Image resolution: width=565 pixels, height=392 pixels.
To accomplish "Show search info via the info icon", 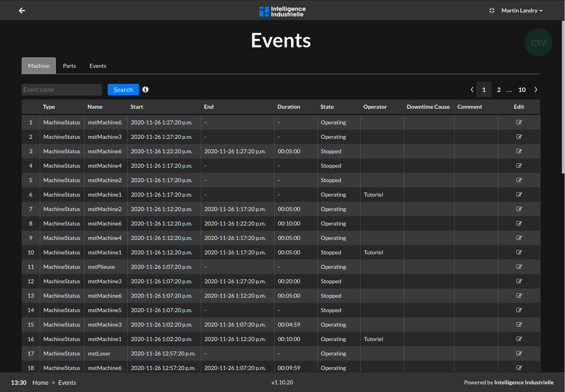I will (145, 89).
